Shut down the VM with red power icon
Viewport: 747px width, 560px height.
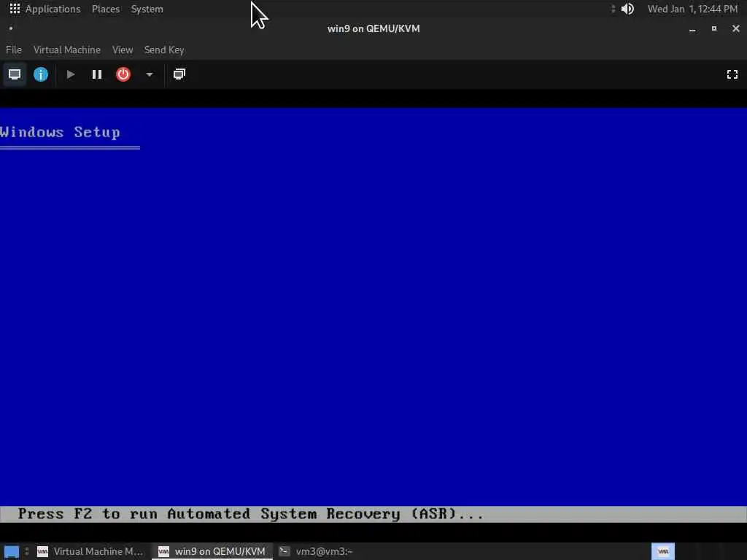123,74
